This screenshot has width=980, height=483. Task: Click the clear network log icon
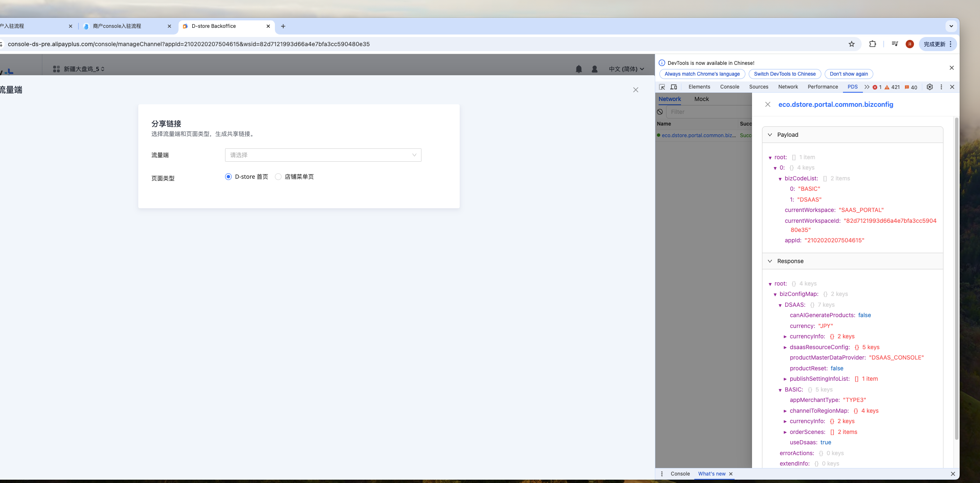point(660,112)
